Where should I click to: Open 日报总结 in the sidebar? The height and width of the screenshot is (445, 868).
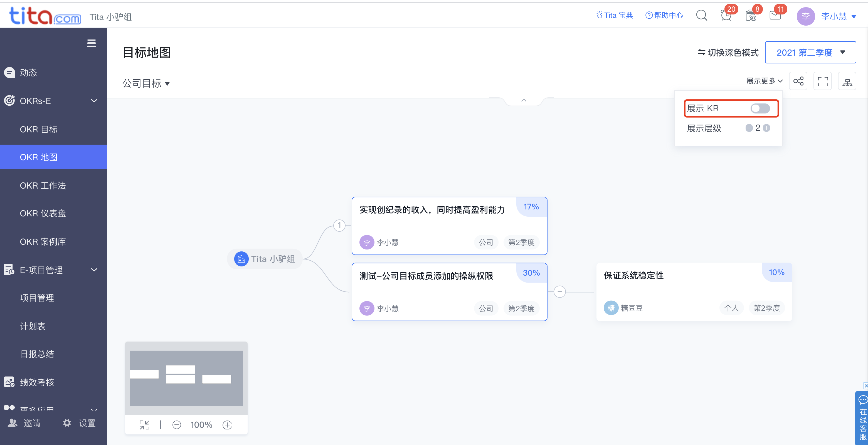point(53,354)
